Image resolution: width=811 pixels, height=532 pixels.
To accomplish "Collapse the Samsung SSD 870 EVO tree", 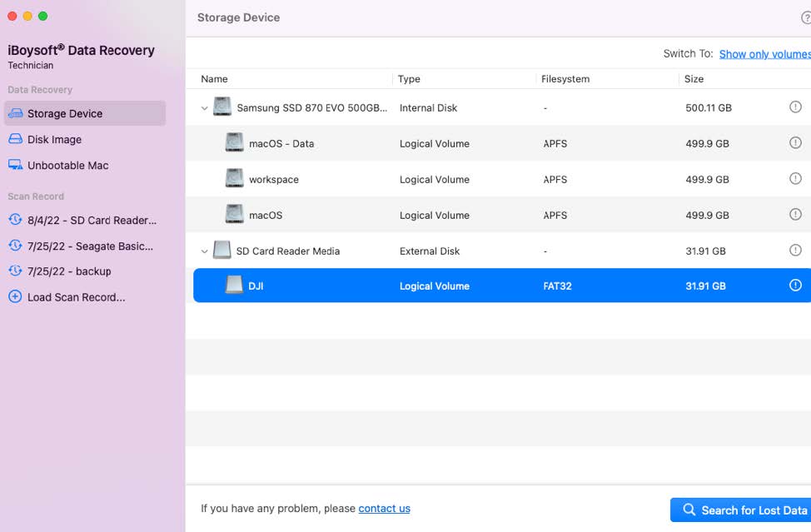I will pos(204,107).
